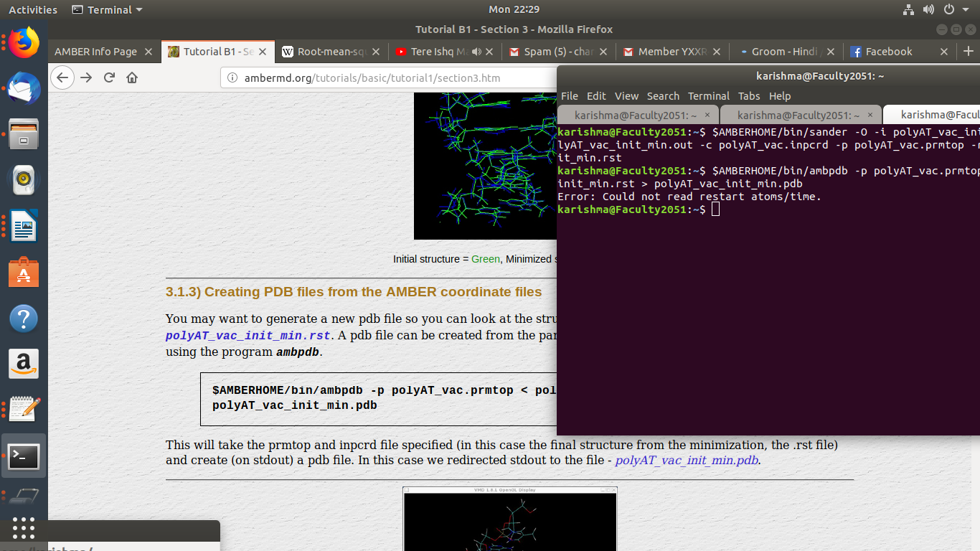Open the Tabs menu in Terminal
Viewport: 980px width, 551px height.
748,96
